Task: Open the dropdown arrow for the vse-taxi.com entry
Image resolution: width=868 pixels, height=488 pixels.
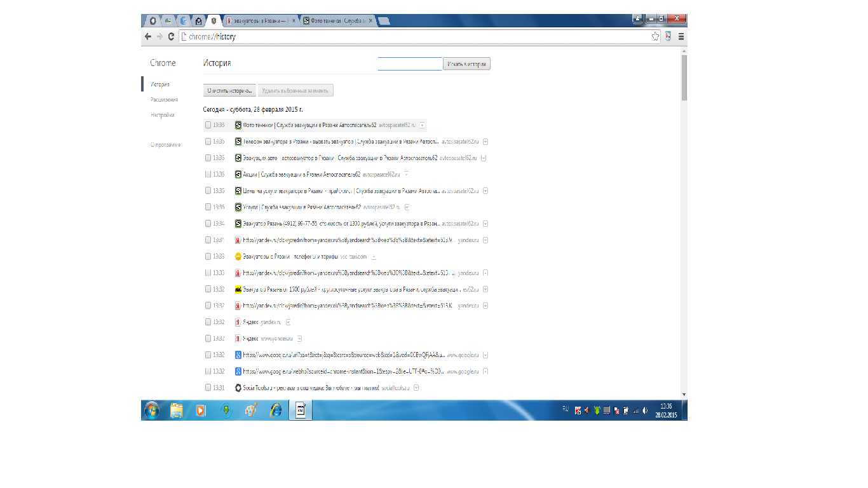Action: click(374, 257)
